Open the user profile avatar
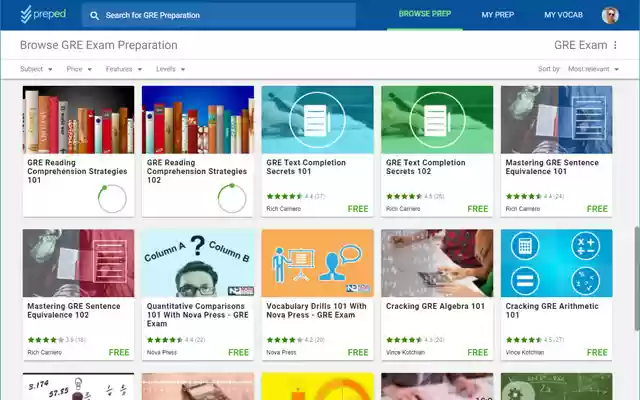 click(x=610, y=15)
